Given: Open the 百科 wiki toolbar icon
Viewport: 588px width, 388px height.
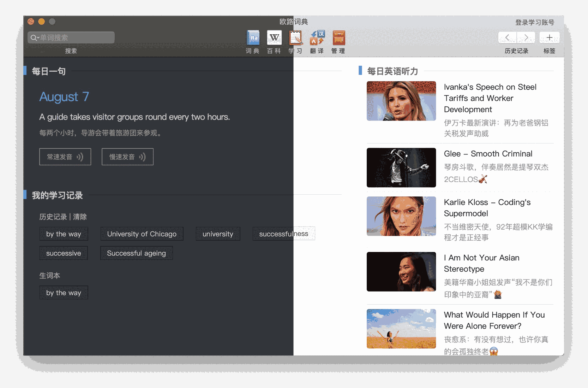Looking at the screenshot, I should tap(274, 38).
